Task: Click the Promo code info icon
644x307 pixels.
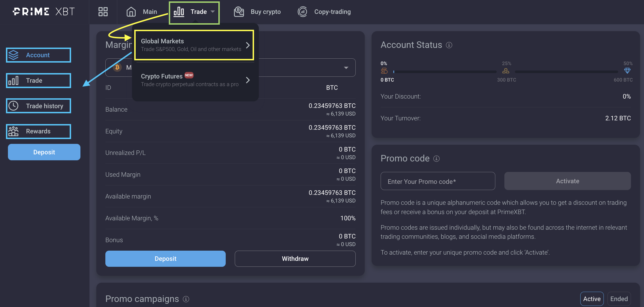Action: (x=436, y=159)
